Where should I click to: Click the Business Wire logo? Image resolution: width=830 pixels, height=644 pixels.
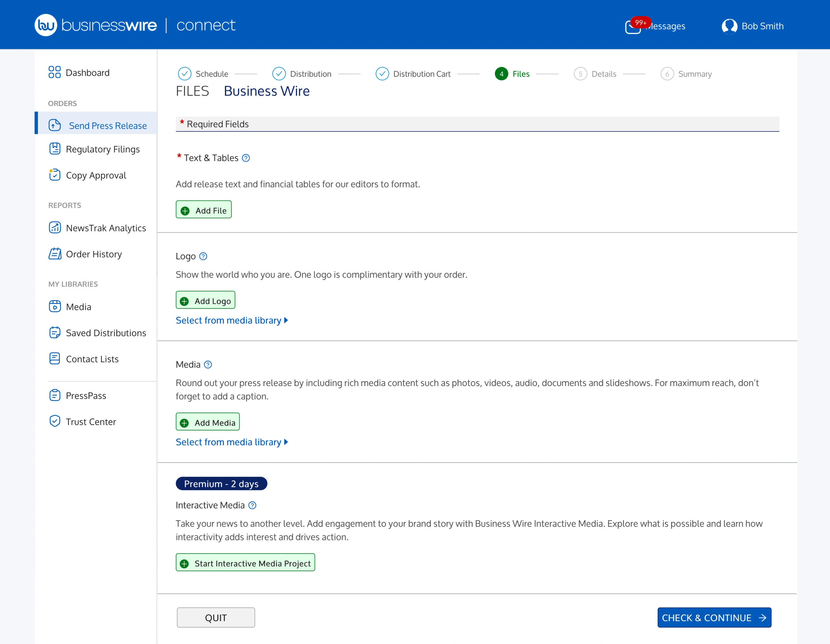coord(96,25)
